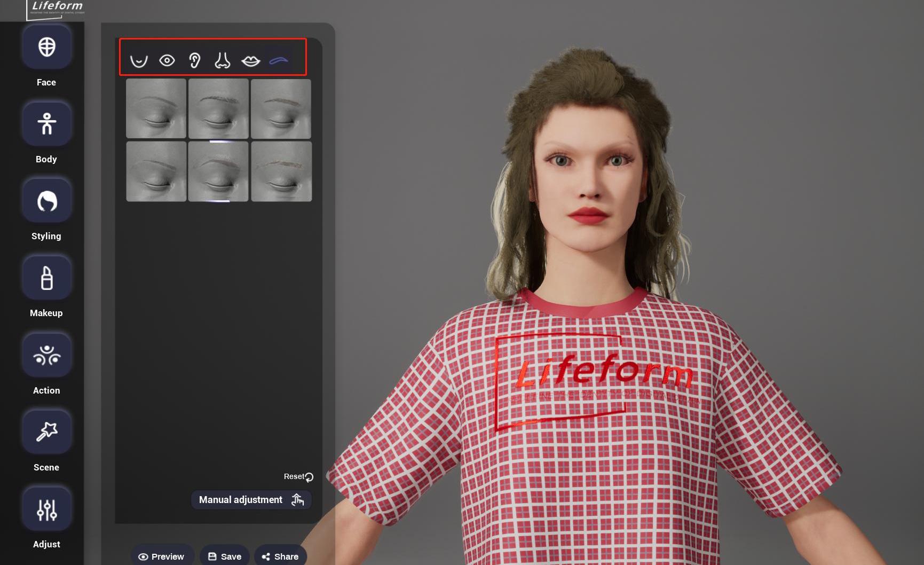Open the Action poses category

47,355
